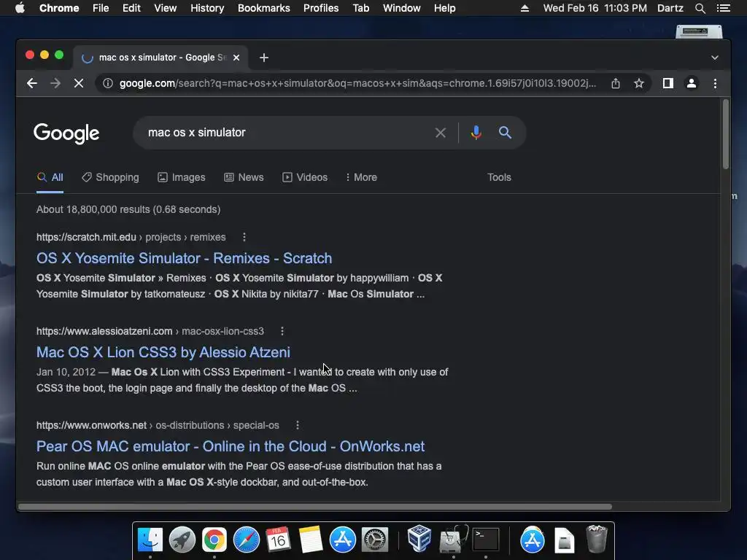Open VirtualBox from the Dock
Viewport: 747px width, 560px height.
[419, 539]
